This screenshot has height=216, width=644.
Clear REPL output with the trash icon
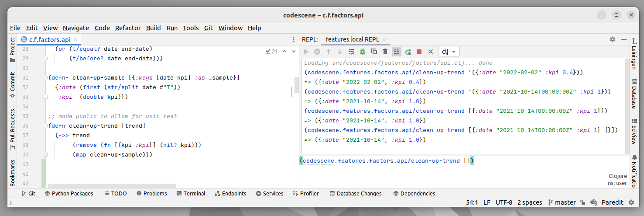[385, 52]
